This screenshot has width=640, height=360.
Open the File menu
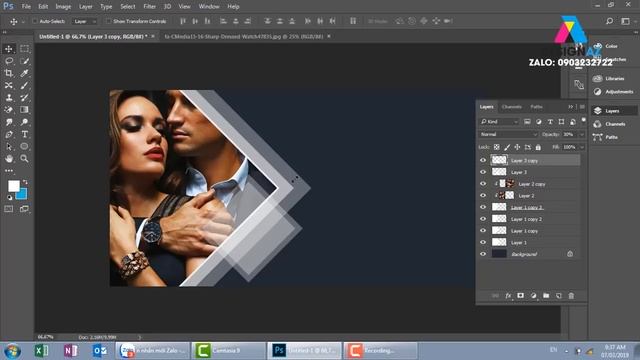coord(26,7)
